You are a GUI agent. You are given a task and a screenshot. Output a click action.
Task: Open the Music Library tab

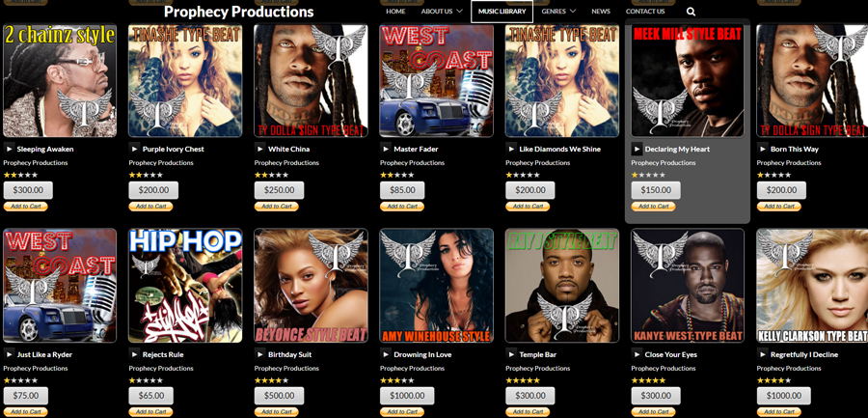click(502, 12)
